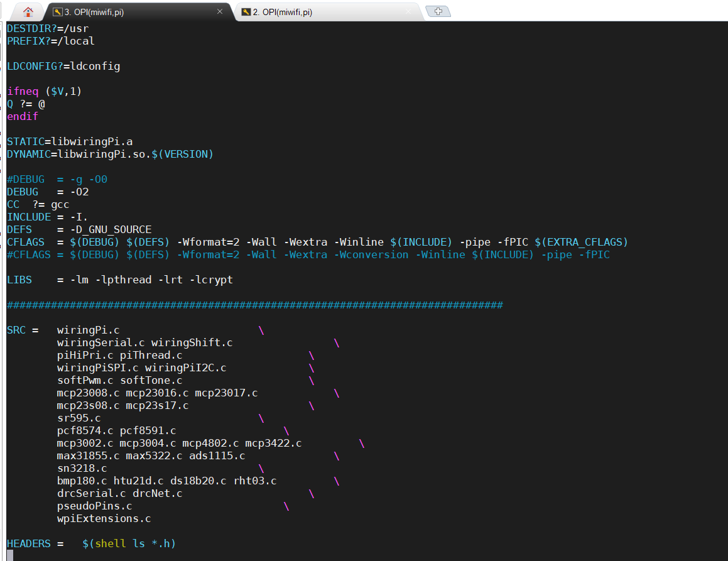Click $(EXTRA_CFLAGS) on the CFLAGS line

(x=581, y=241)
